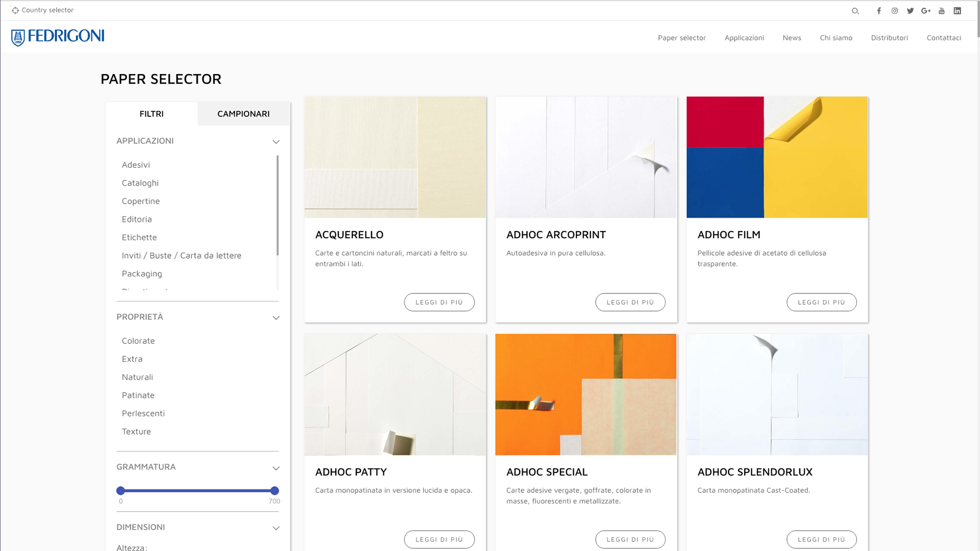Filter by Patinate property
This screenshot has width=980, height=551.
pos(138,395)
